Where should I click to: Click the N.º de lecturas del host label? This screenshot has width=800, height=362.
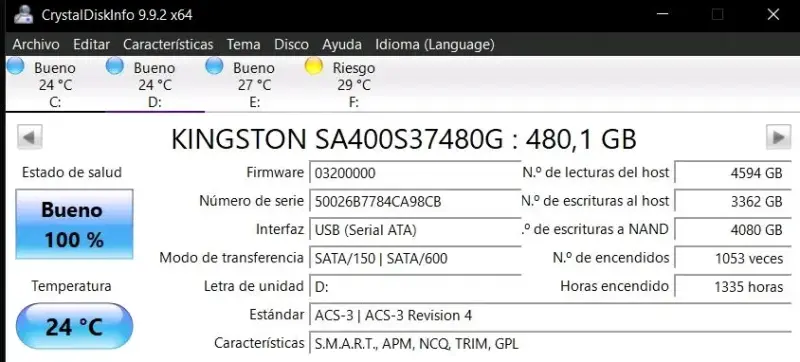coord(595,172)
